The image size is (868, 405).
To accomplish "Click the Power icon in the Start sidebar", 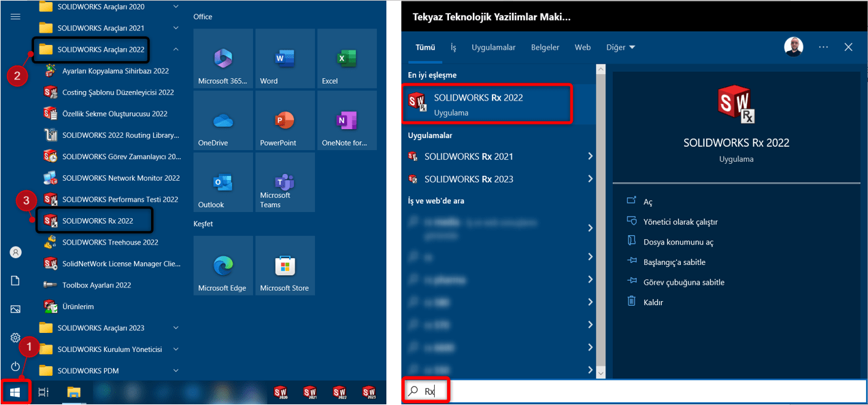I will 16,366.
